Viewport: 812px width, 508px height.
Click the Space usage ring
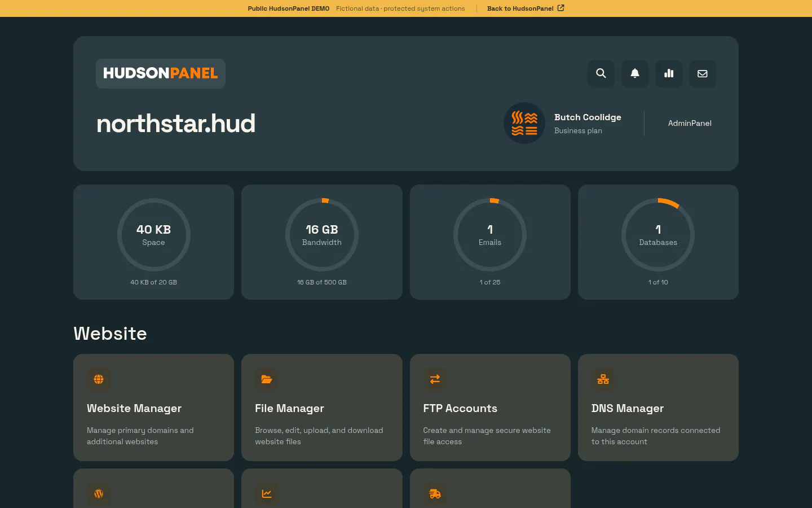tap(154, 235)
